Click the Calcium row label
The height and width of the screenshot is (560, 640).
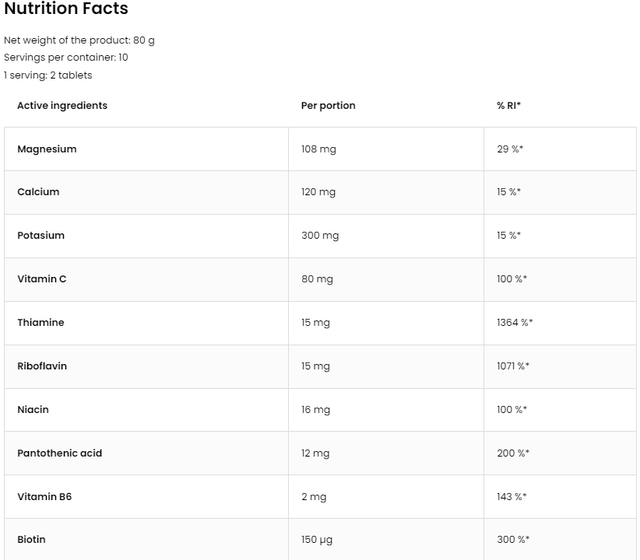(x=38, y=192)
